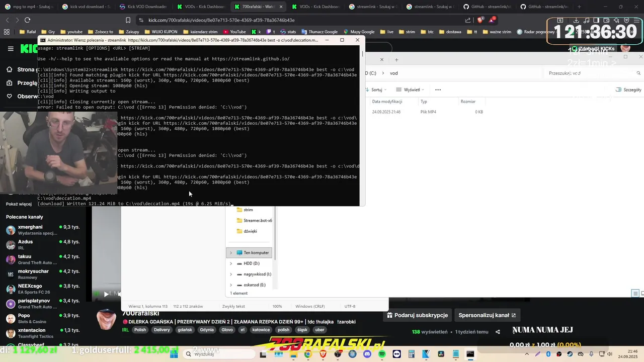Viewport: 644px width, 362px height.
Task: Open Brave browser from the taskbar
Action: click(323, 354)
